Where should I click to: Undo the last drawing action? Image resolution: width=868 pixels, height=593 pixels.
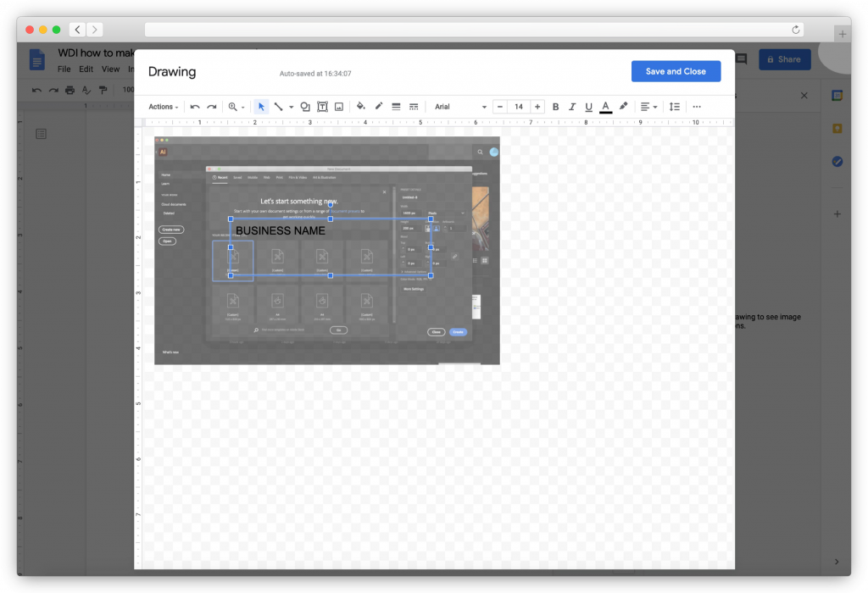tap(195, 106)
